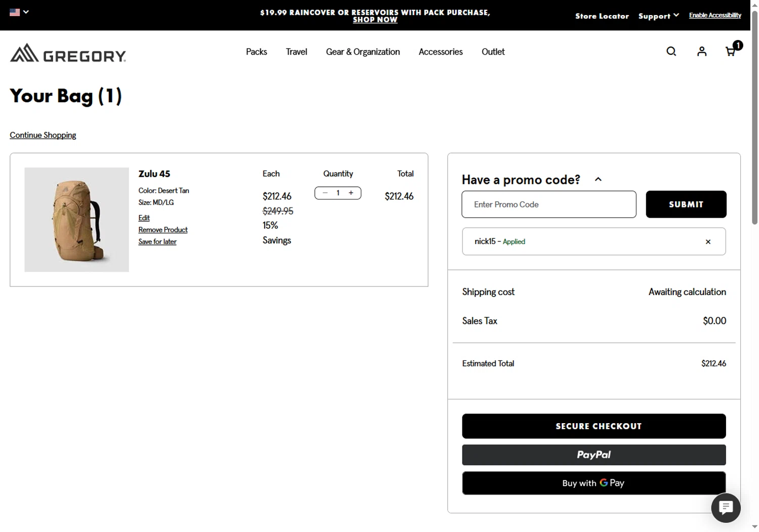This screenshot has height=532, width=759.
Task: Open the shopping cart icon
Action: pos(731,51)
